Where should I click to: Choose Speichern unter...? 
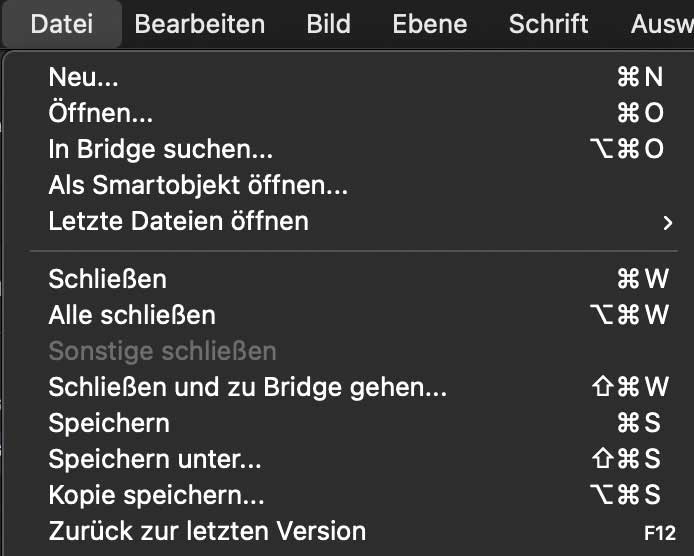pyautogui.click(x=155, y=459)
